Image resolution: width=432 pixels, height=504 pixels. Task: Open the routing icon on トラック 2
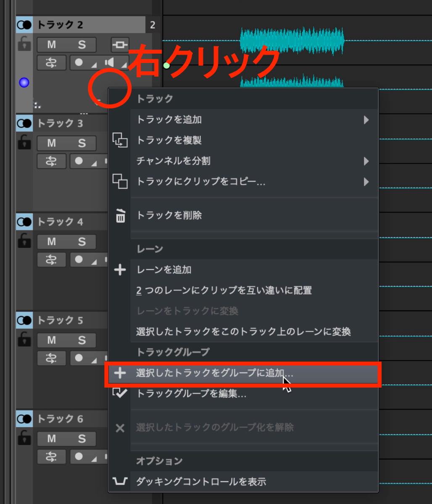[51, 63]
